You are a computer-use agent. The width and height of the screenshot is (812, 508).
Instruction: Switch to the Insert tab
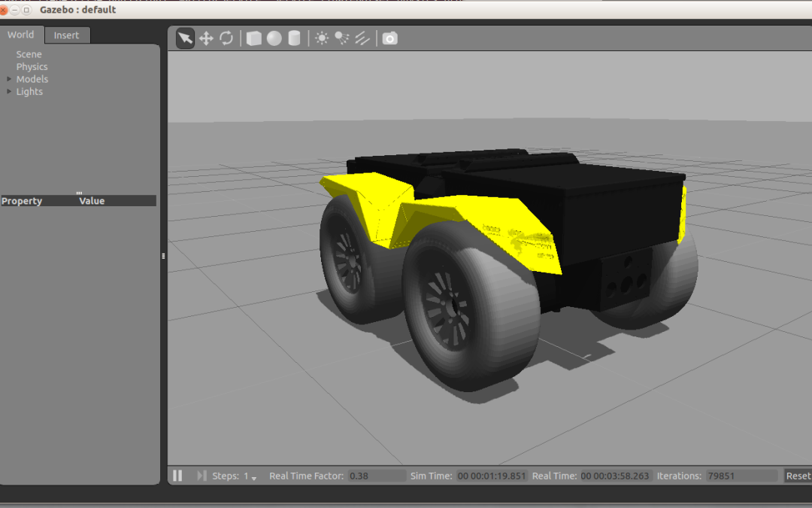coord(66,35)
